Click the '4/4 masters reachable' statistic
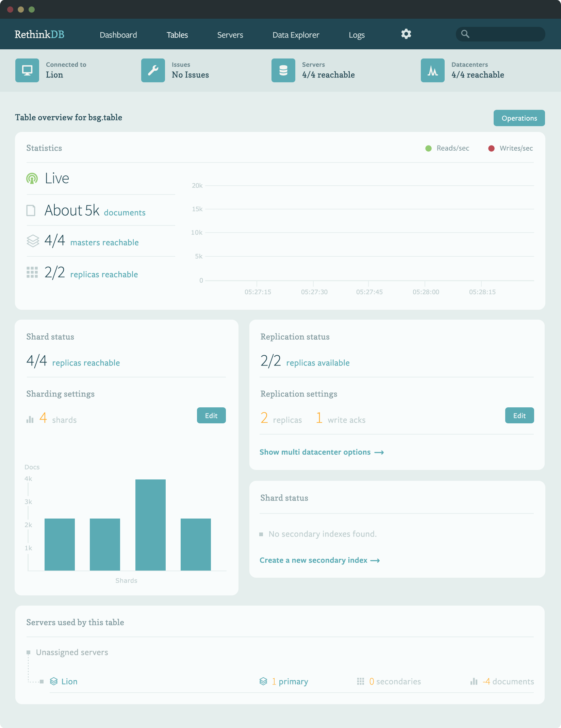 [92, 241]
